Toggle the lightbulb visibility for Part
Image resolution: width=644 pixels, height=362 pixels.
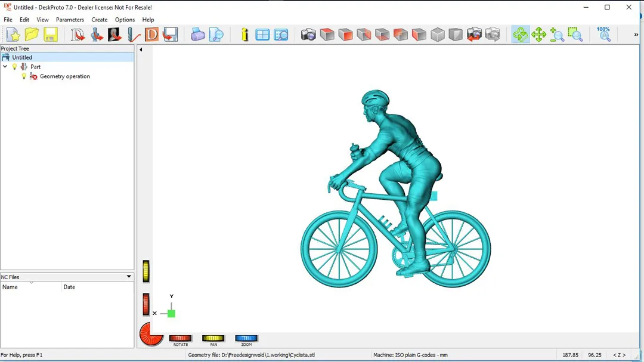15,67
